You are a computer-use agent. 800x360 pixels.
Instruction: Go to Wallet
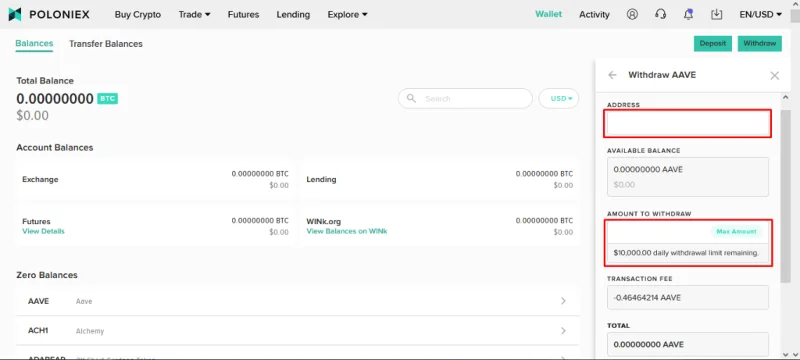[x=548, y=14]
